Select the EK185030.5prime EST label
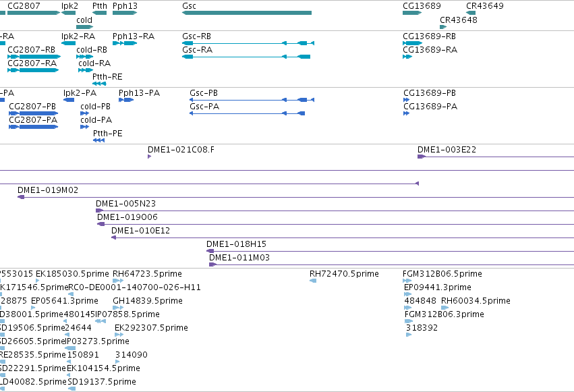This screenshot has width=574, height=392. click(72, 274)
